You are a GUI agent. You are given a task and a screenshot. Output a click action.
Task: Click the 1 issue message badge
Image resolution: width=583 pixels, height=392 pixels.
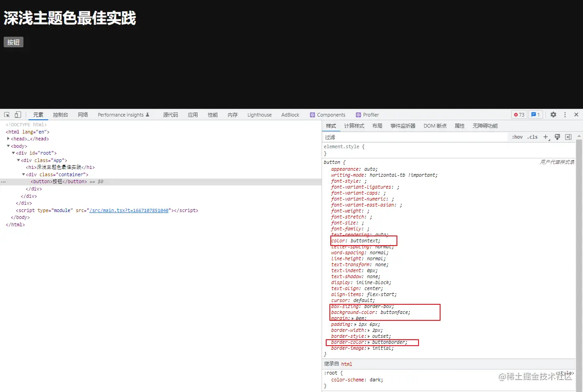(536, 115)
